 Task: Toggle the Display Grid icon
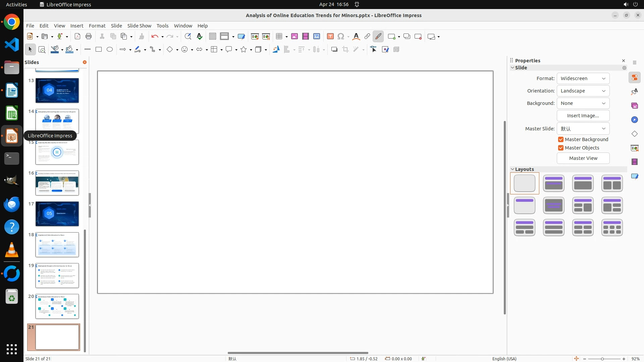pos(213,37)
